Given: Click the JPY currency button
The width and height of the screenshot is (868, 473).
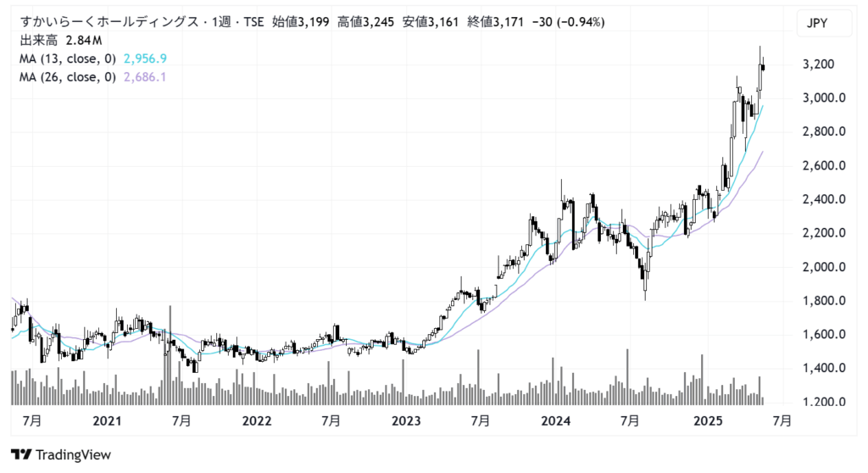Looking at the screenshot, I should point(824,23).
